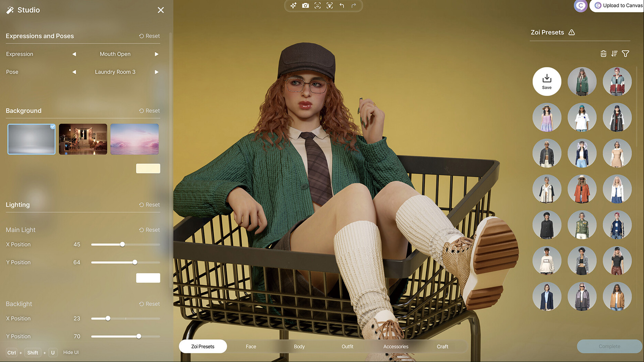Filter the Zoi presets
This screenshot has width=644, height=362.
626,54
